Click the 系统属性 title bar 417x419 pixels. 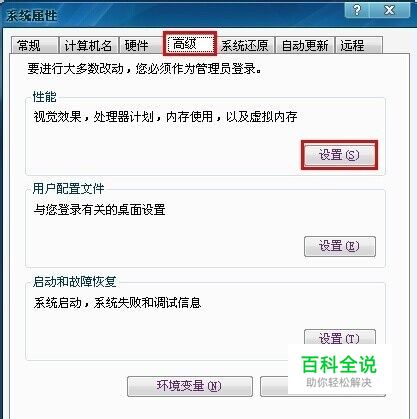pyautogui.click(x=173, y=15)
